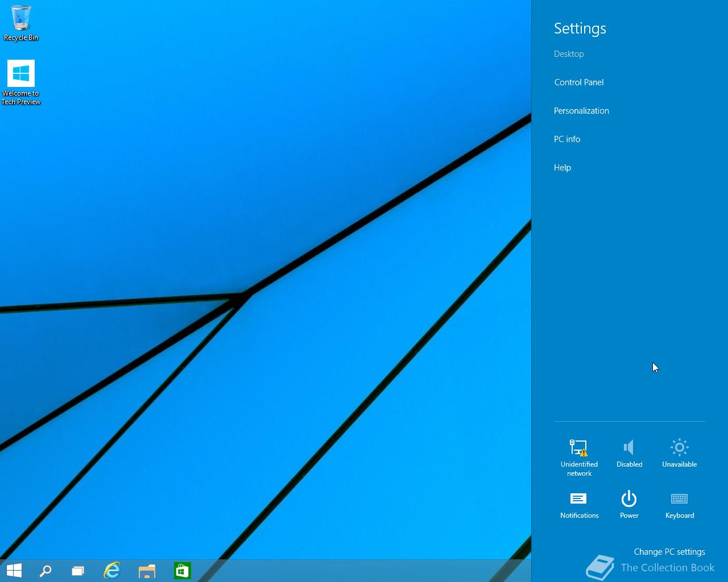728x582 pixels.
Task: Open PC info from Settings charm
Action: coord(567,139)
